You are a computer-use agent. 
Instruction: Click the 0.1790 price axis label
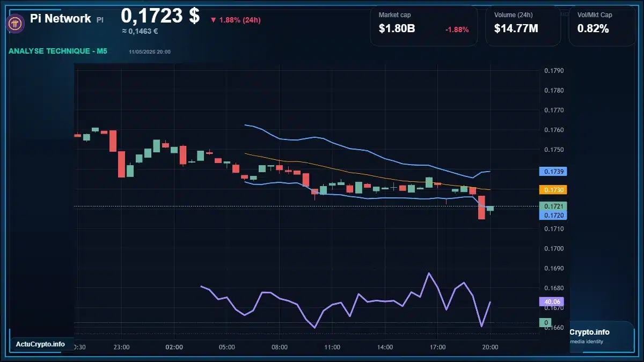pyautogui.click(x=554, y=71)
